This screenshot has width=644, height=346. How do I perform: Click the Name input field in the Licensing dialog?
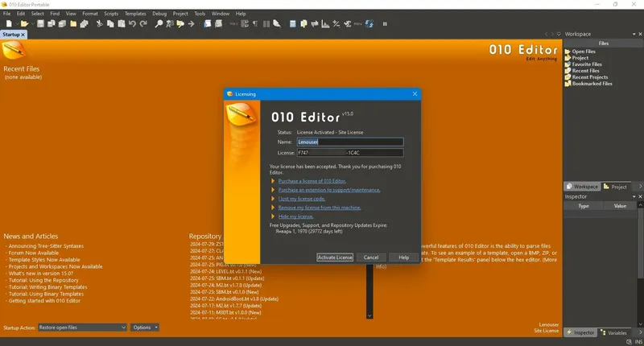tap(350, 142)
